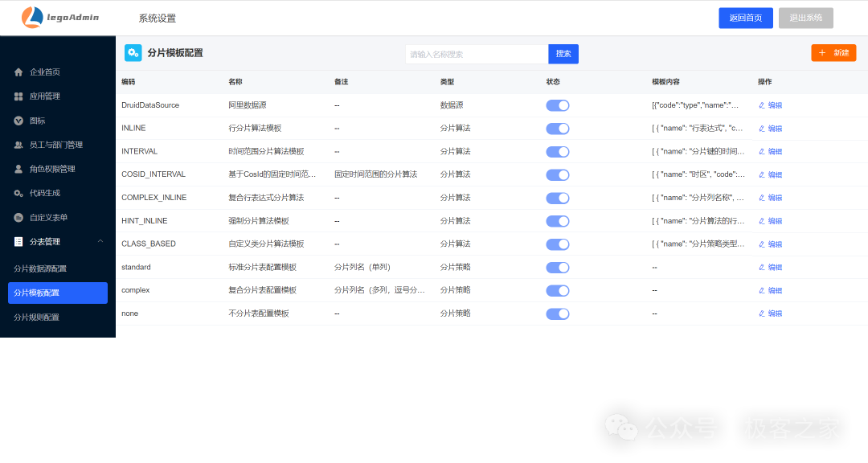
Task: Click 系统设置 header text
Action: pos(158,18)
